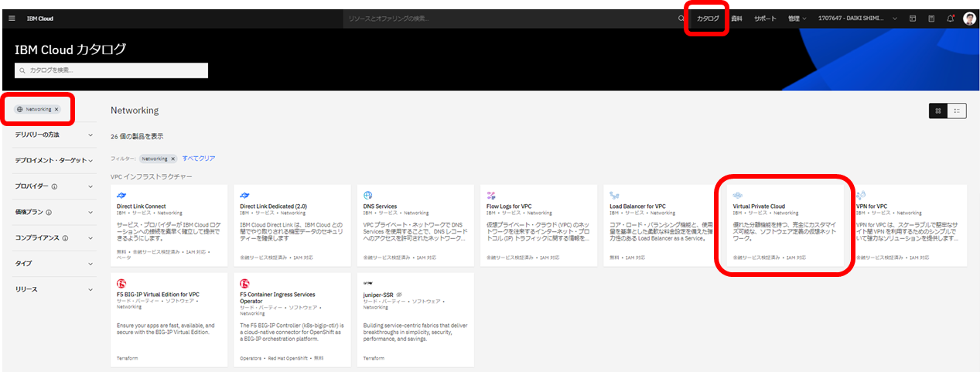Open the hamburger navigation menu
The width and height of the screenshot is (980, 372).
(12, 19)
